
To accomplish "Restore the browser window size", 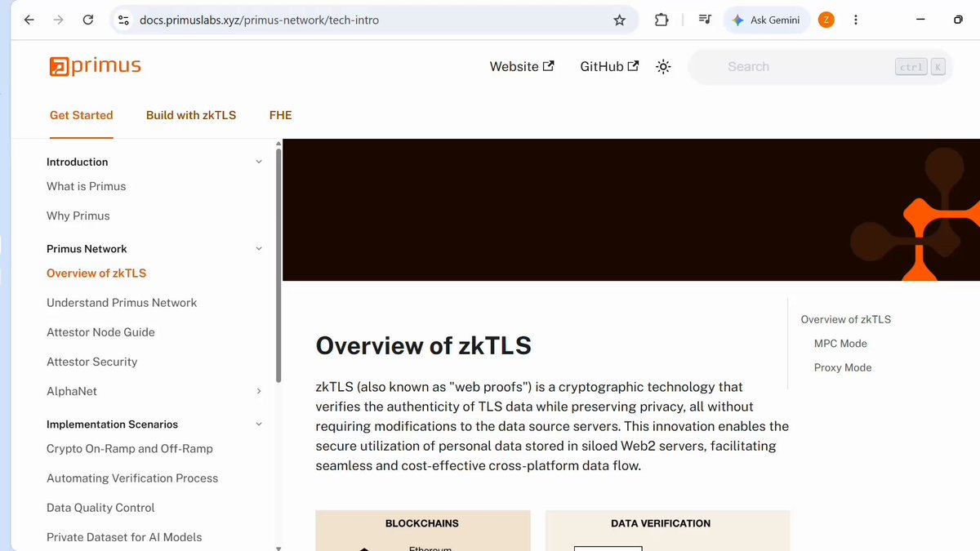I will (958, 20).
